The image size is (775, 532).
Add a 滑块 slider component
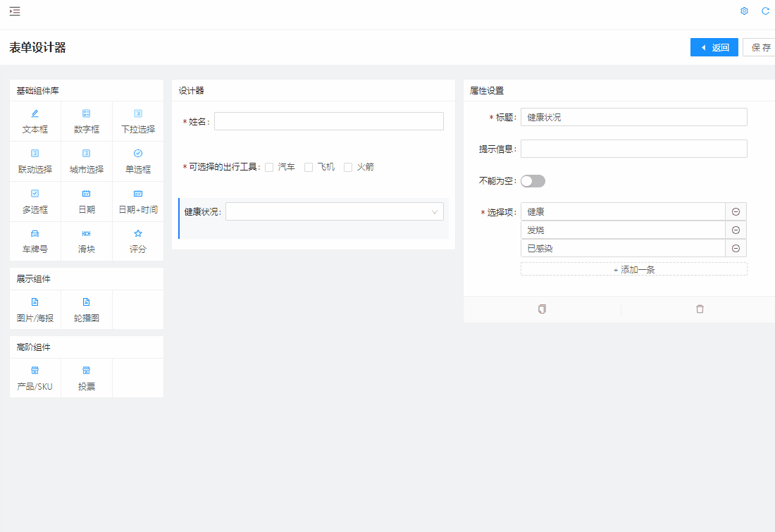[87, 241]
